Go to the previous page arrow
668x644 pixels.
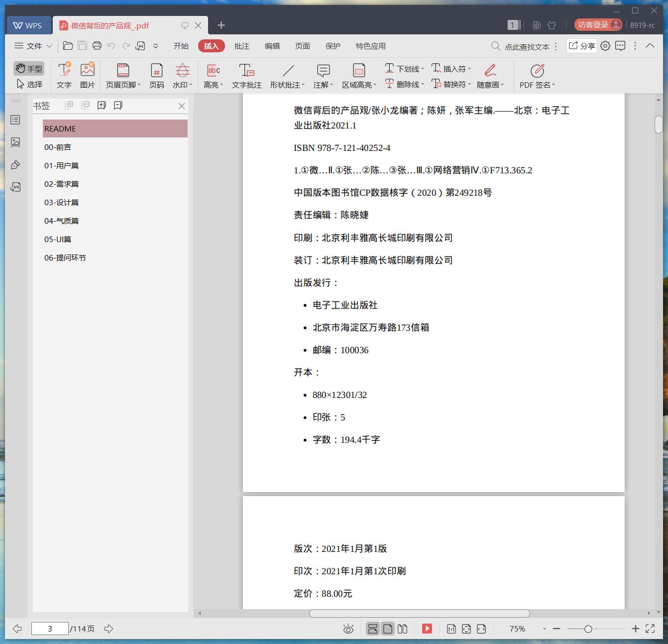(x=17, y=629)
